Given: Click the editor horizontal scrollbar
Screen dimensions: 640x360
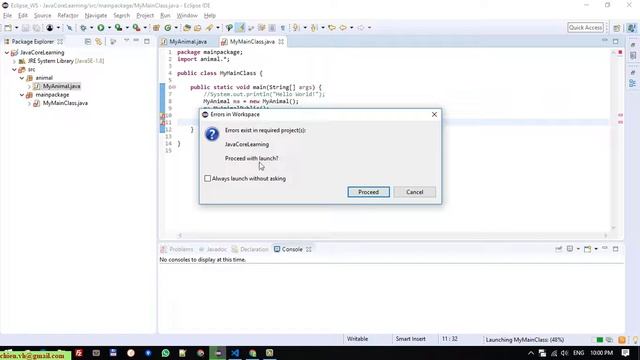Looking at the screenshot, I should point(392,235).
